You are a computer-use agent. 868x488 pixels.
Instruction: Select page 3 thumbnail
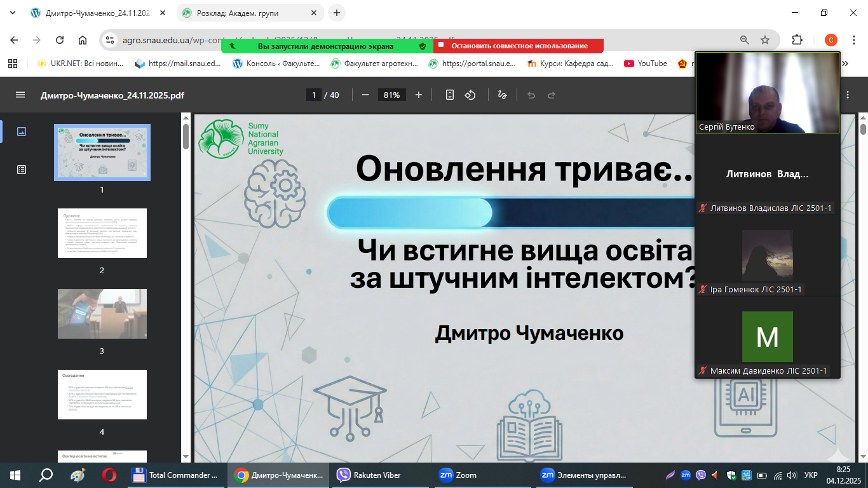click(102, 313)
